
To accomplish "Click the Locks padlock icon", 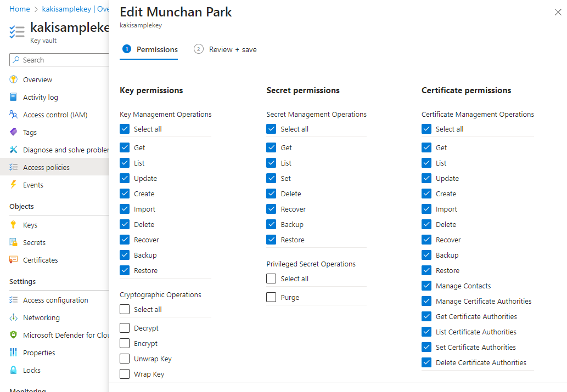I will pyautogui.click(x=13, y=370).
